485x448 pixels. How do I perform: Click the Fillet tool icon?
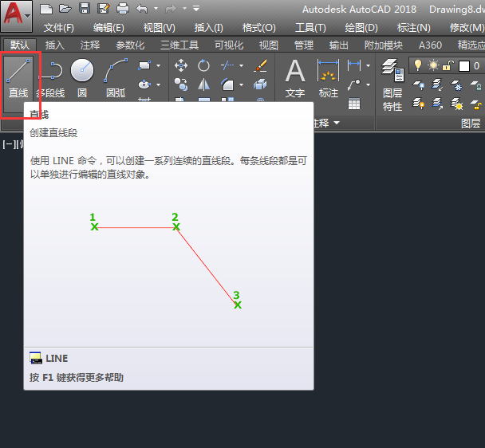coord(227,84)
